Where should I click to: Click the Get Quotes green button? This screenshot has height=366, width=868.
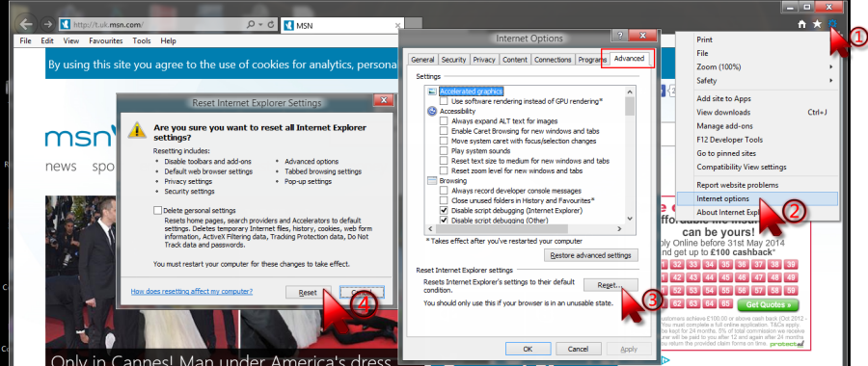pyautogui.click(x=768, y=304)
